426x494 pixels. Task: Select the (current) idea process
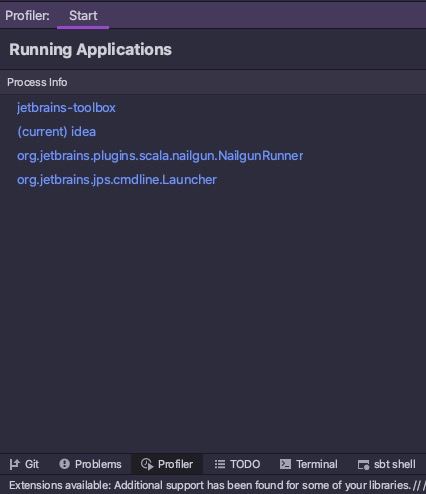[x=56, y=132]
